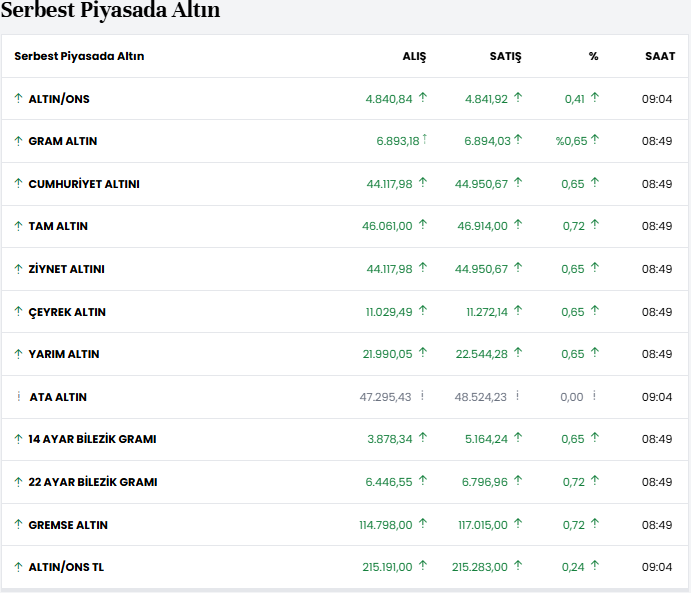
Task: Click the Serbest Piyasada Altın page heading
Action: [x=110, y=11]
